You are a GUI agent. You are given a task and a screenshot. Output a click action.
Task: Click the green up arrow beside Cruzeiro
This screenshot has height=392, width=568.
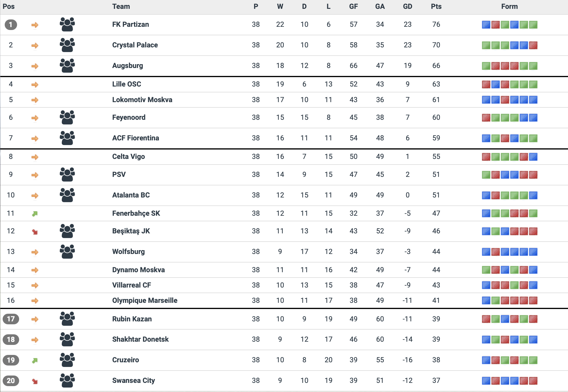pyautogui.click(x=35, y=361)
